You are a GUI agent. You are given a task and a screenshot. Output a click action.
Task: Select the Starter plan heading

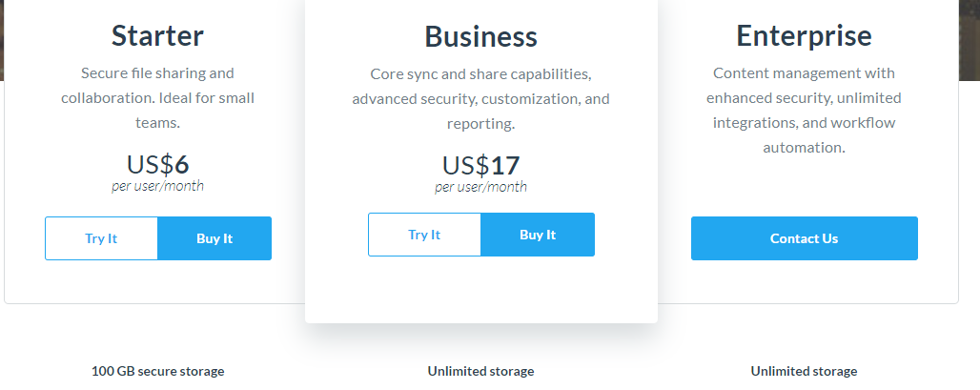[x=157, y=35]
